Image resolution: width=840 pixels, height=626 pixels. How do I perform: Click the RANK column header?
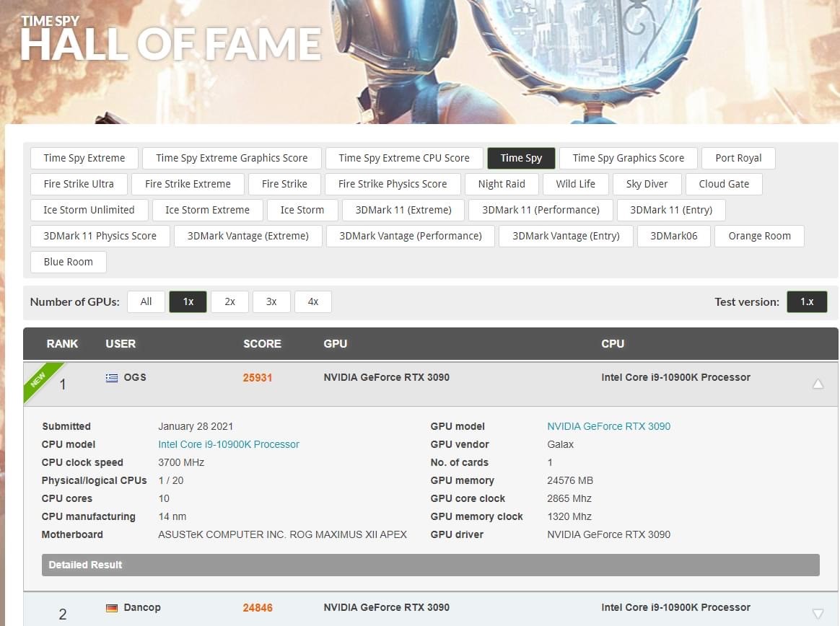click(x=62, y=344)
